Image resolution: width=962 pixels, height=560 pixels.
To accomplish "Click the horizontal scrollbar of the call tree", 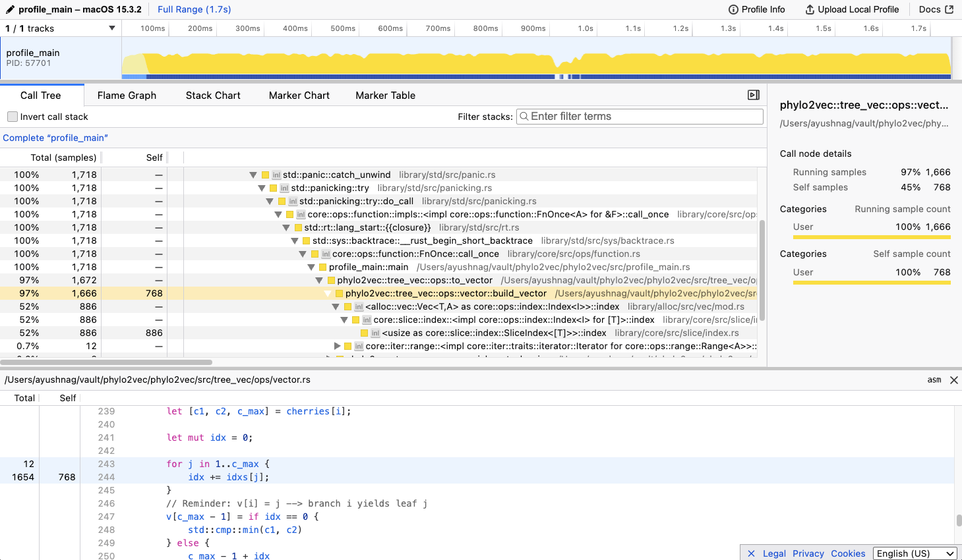I will [106, 362].
